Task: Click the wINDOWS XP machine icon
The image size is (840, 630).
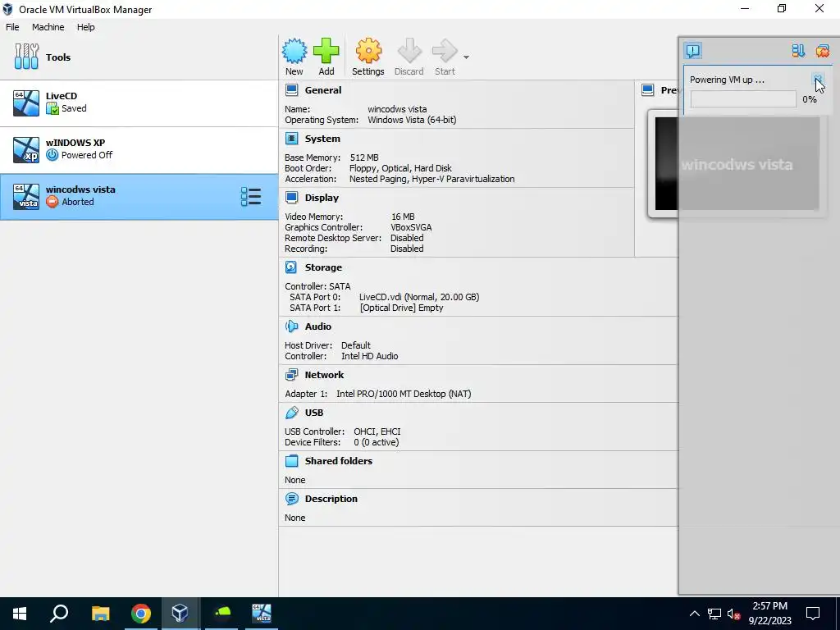Action: pyautogui.click(x=26, y=149)
